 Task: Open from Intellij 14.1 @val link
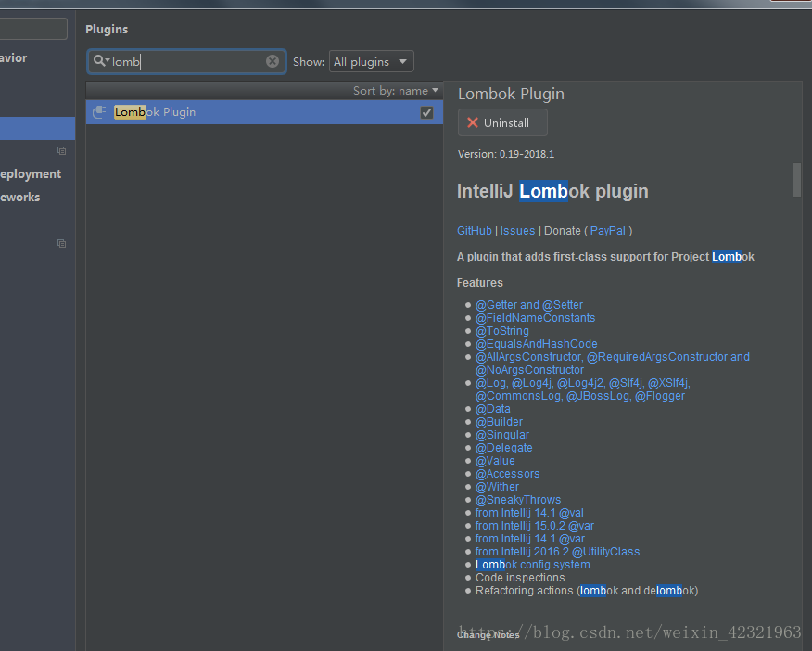click(x=530, y=513)
